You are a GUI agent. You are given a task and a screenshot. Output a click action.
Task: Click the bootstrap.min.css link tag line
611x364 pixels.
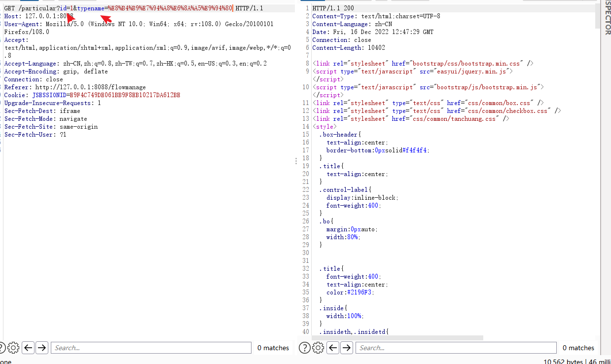[x=423, y=64]
